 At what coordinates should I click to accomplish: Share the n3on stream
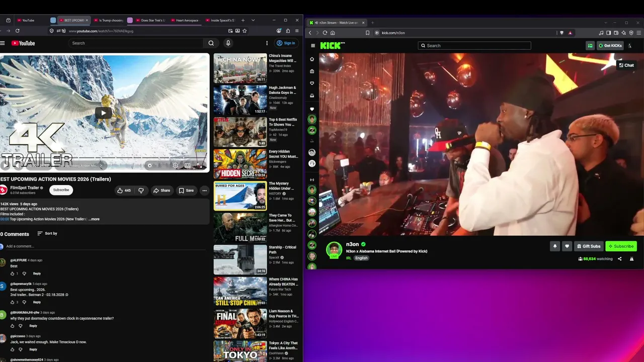click(619, 259)
